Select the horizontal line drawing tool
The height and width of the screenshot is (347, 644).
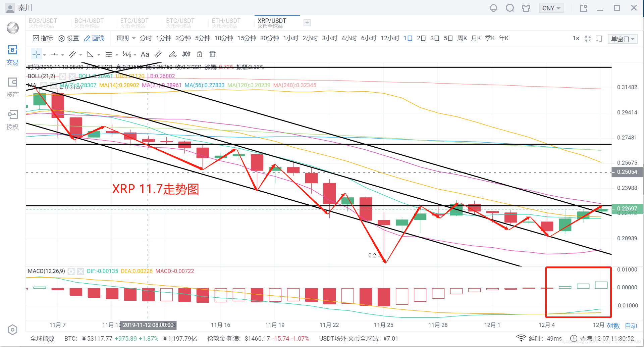click(x=54, y=54)
